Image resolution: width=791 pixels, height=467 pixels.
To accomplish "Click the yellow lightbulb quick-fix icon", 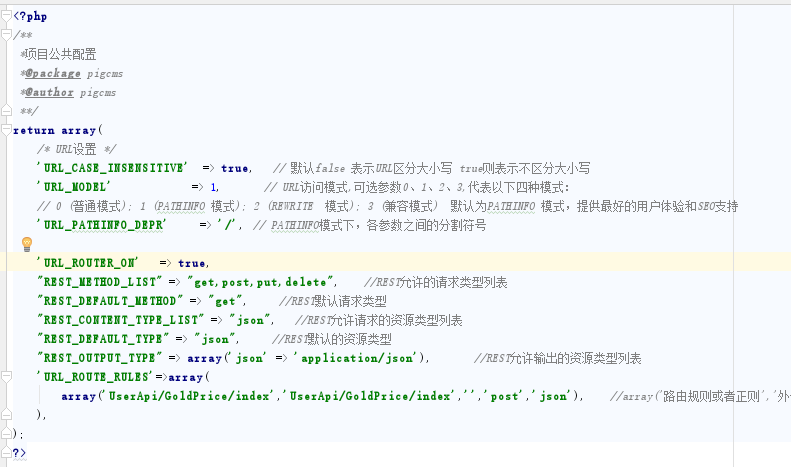I will [x=27, y=244].
